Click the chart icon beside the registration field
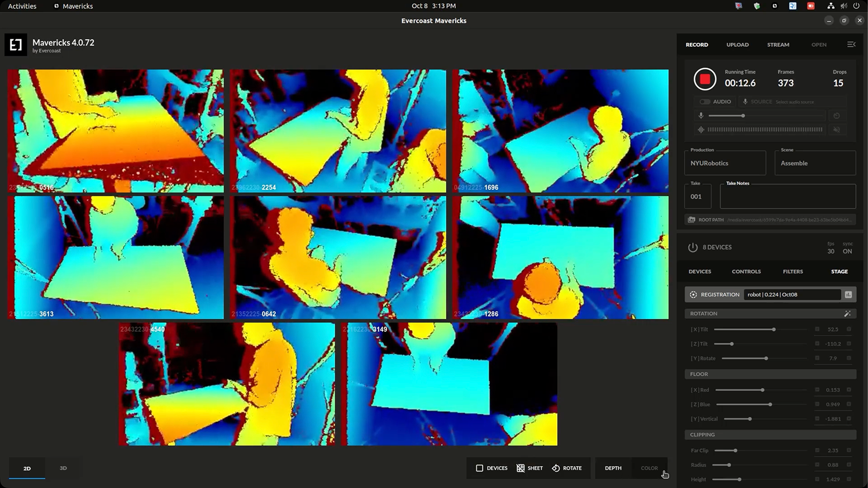The width and height of the screenshot is (868, 488). click(848, 294)
